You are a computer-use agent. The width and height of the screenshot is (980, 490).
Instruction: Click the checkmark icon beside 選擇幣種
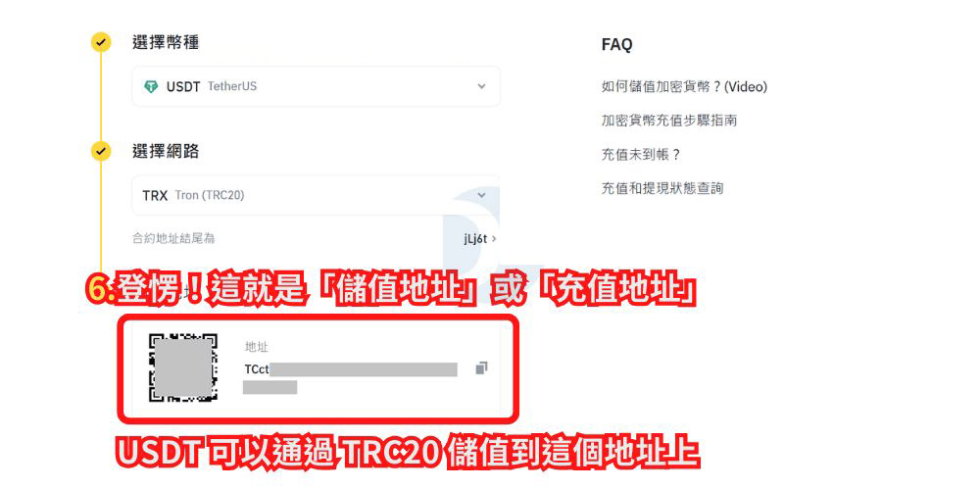[101, 42]
